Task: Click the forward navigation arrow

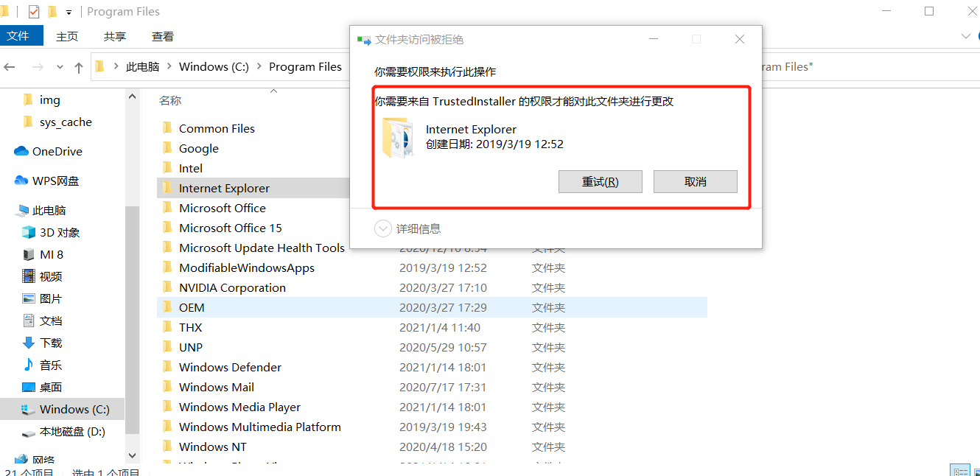Action: 38,67
